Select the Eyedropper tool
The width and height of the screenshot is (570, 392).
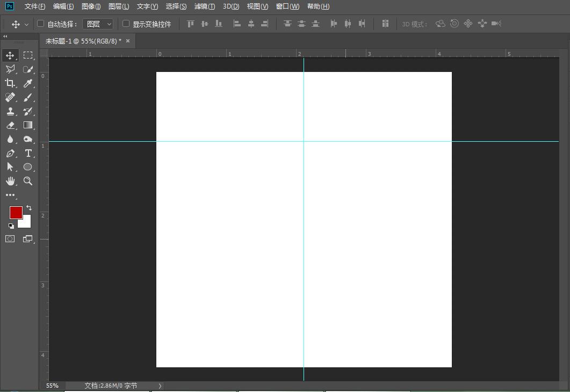28,83
